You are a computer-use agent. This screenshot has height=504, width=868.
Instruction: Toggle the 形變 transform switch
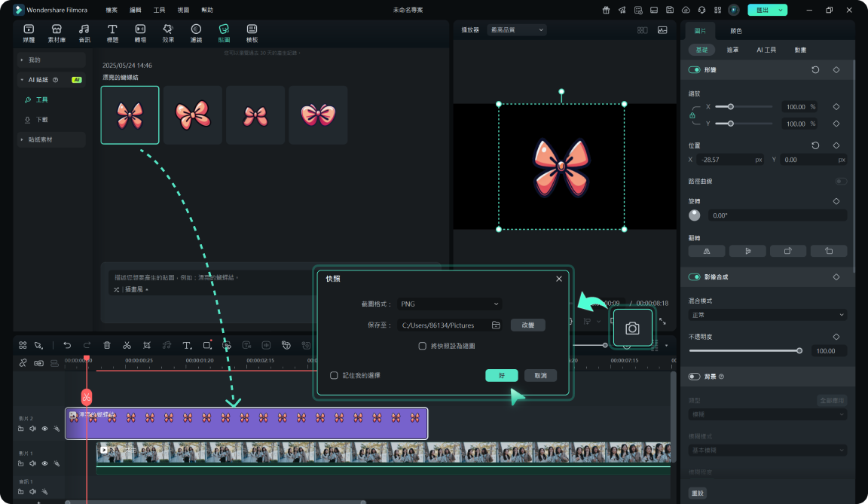[694, 70]
